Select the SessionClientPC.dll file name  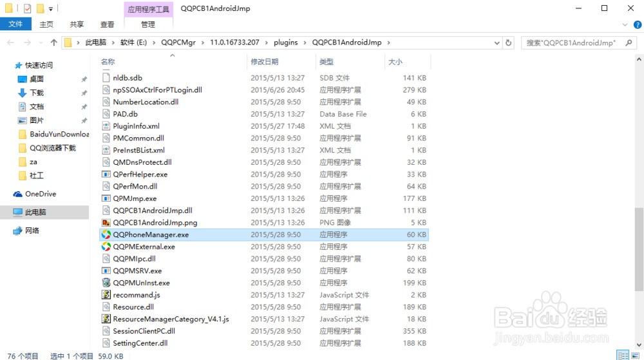pos(144,331)
